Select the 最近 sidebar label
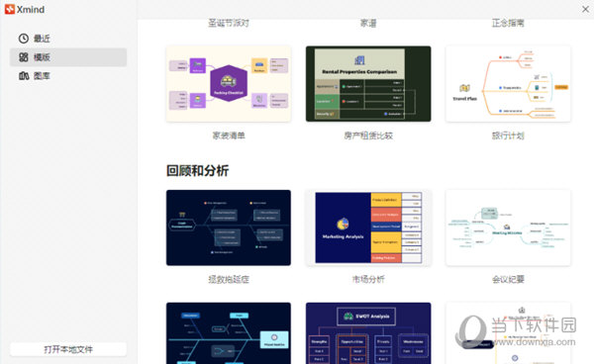 click(x=42, y=39)
